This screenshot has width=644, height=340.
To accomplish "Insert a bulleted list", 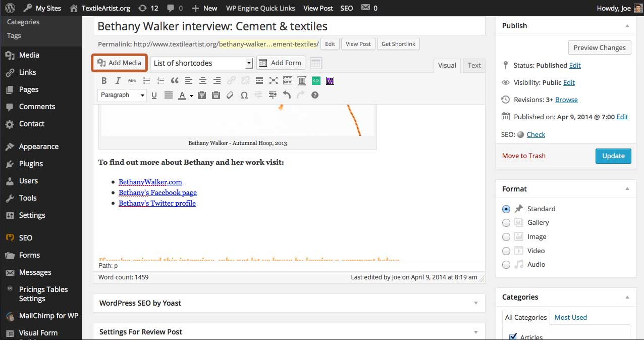I will 146,80.
